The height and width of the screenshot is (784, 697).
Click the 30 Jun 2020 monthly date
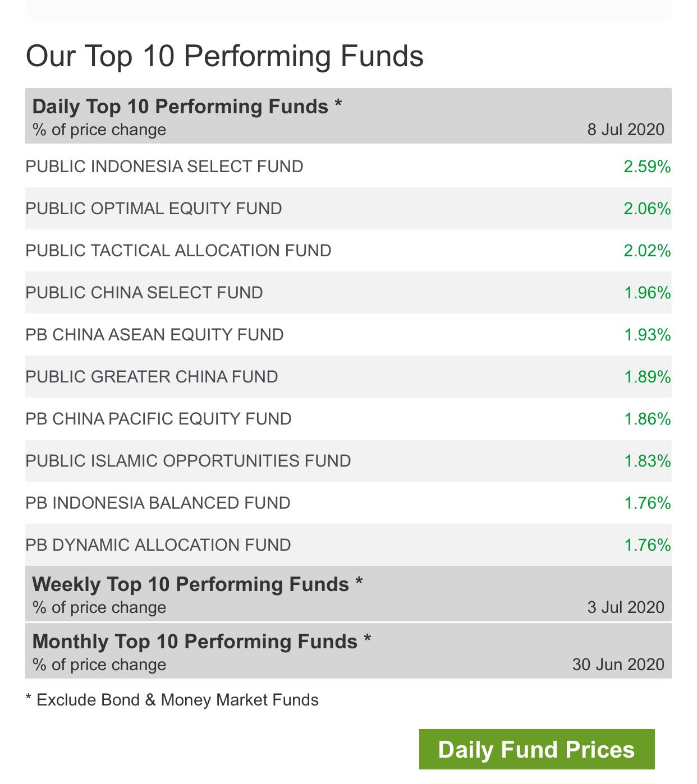click(618, 665)
